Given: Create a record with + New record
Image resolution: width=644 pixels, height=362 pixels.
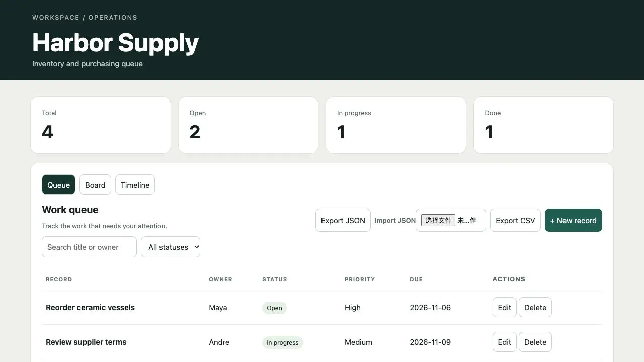Looking at the screenshot, I should 574,220.
